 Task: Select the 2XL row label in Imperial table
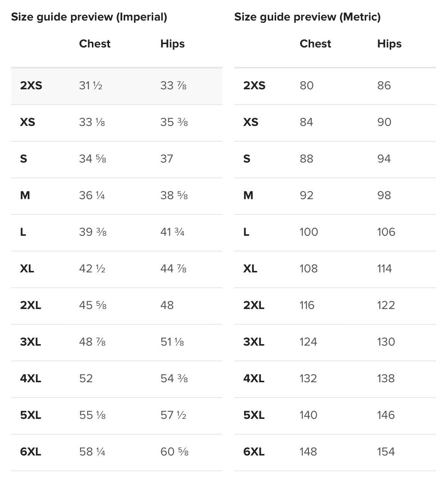(x=30, y=305)
